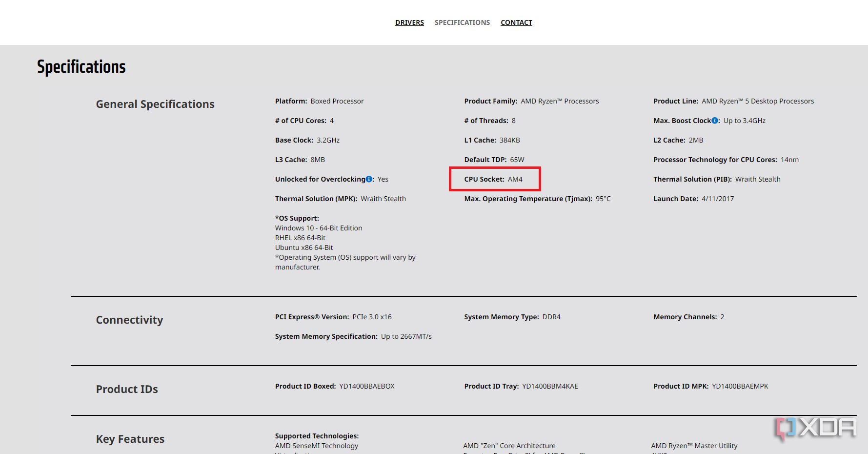Select 'CPU Socket: AM4' text
The width and height of the screenshot is (868, 454).
493,179
